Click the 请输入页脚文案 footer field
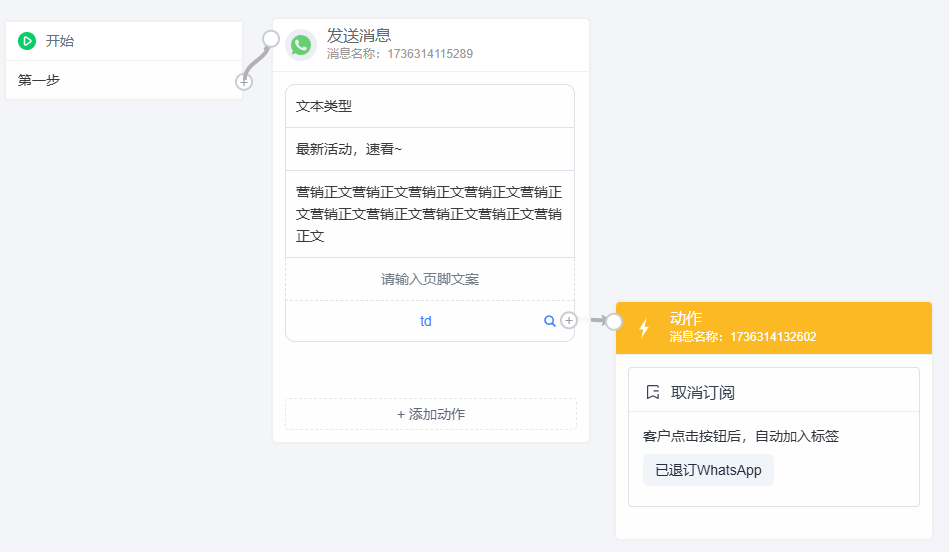Viewport: 949px width, 552px height. (x=430, y=279)
